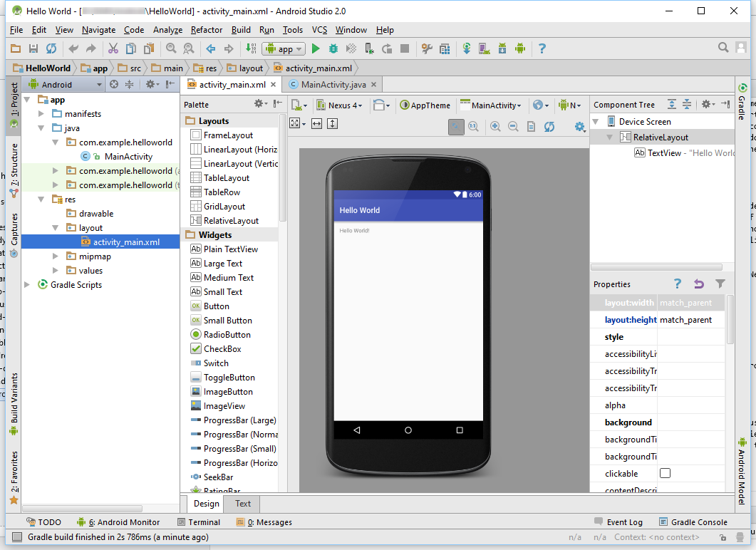Screen dimensions: 756x550
Task: Open the SDK Manager icon
Action: (502, 48)
